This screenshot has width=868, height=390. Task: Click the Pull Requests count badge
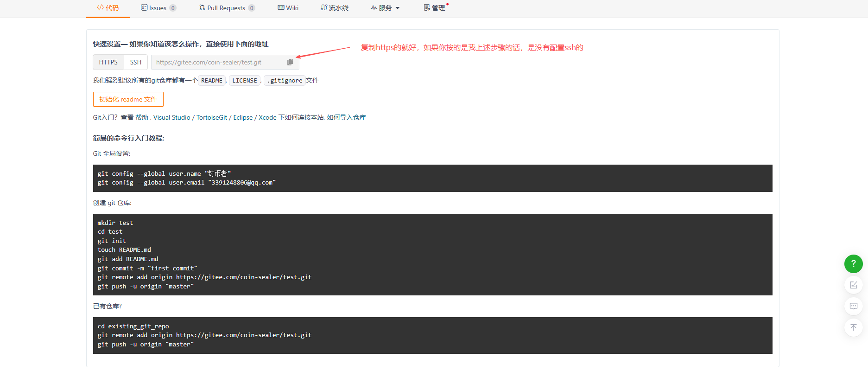click(x=252, y=8)
